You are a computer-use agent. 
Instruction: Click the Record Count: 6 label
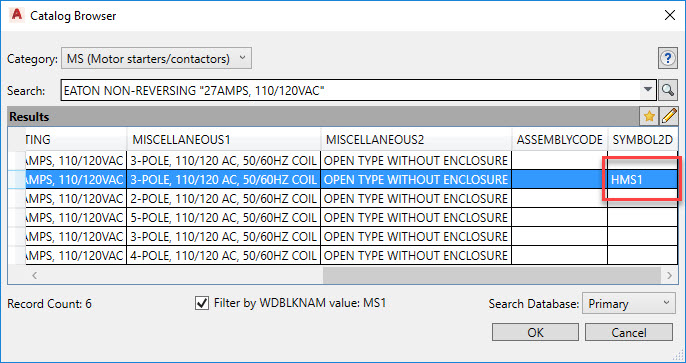tap(49, 304)
